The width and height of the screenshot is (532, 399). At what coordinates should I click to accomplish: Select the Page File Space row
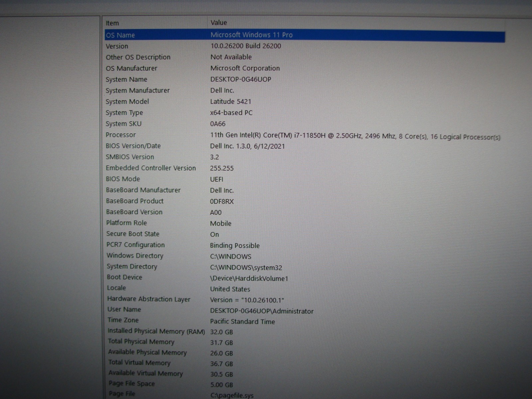pyautogui.click(x=132, y=383)
